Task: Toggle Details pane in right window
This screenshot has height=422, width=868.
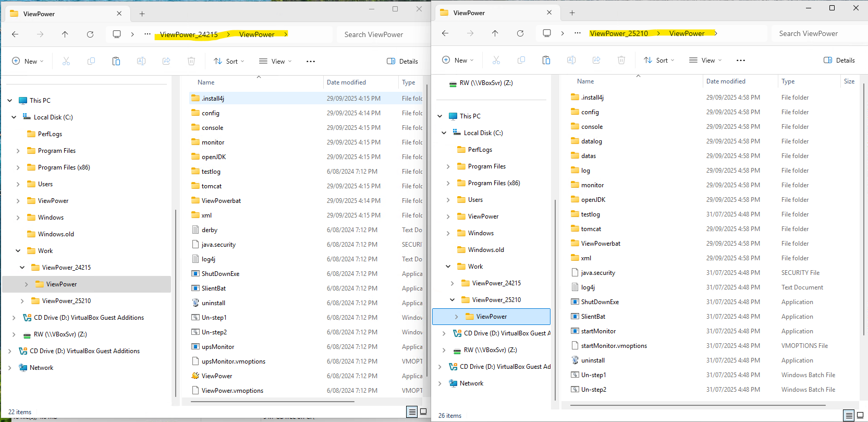Action: [x=839, y=61]
